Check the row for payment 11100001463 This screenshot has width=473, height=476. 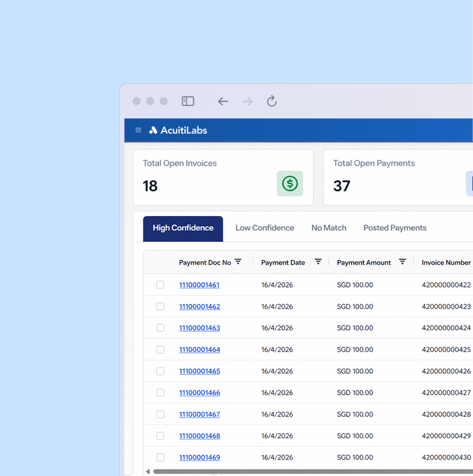point(160,328)
